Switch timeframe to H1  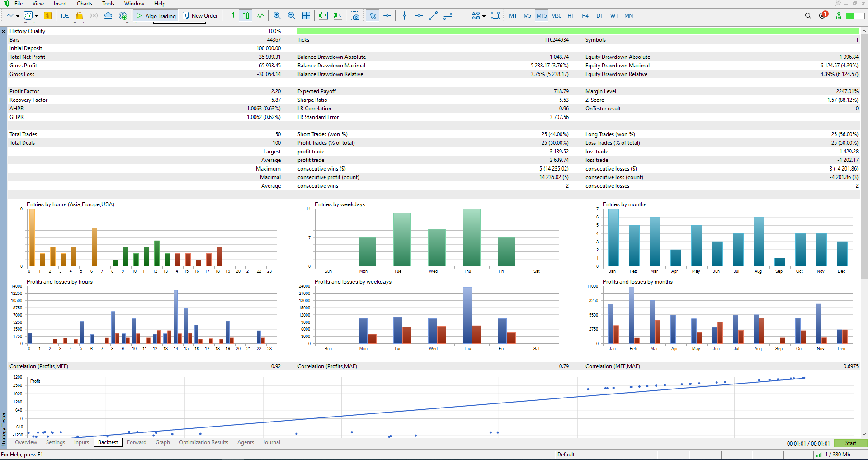coord(571,16)
